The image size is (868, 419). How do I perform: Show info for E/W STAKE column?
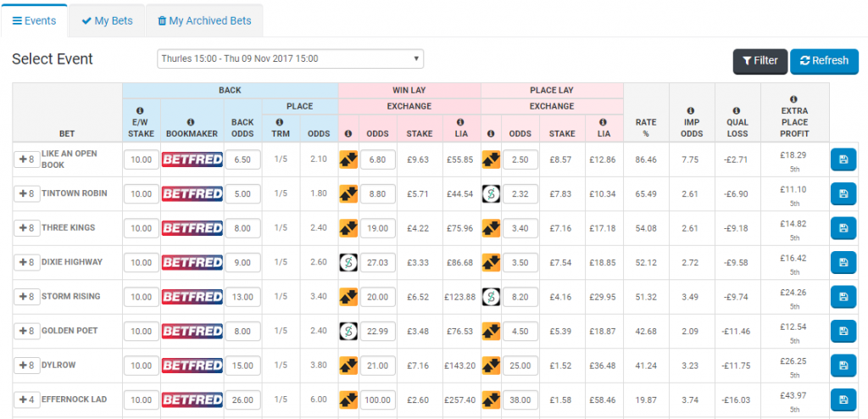142,111
